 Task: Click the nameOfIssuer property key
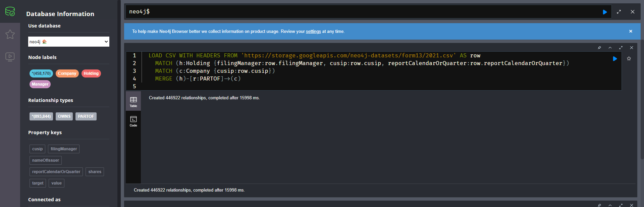point(46,160)
